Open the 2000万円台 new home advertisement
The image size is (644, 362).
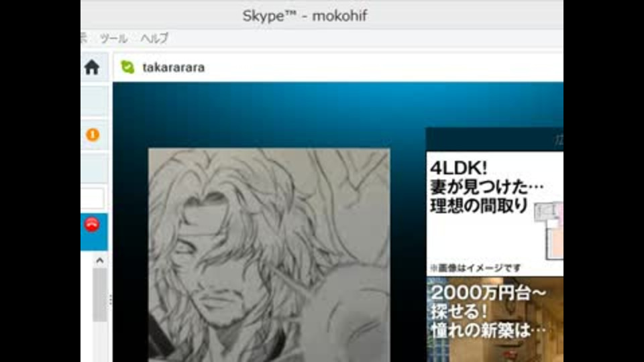(494, 319)
